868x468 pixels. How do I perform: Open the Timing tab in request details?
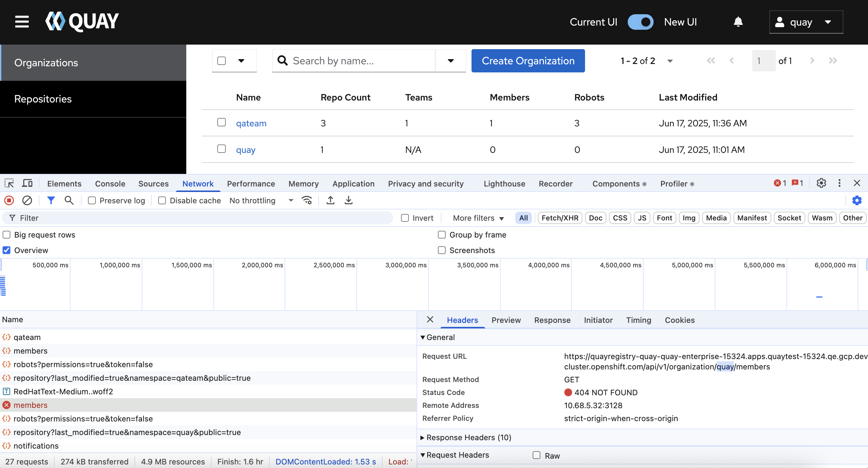point(638,320)
